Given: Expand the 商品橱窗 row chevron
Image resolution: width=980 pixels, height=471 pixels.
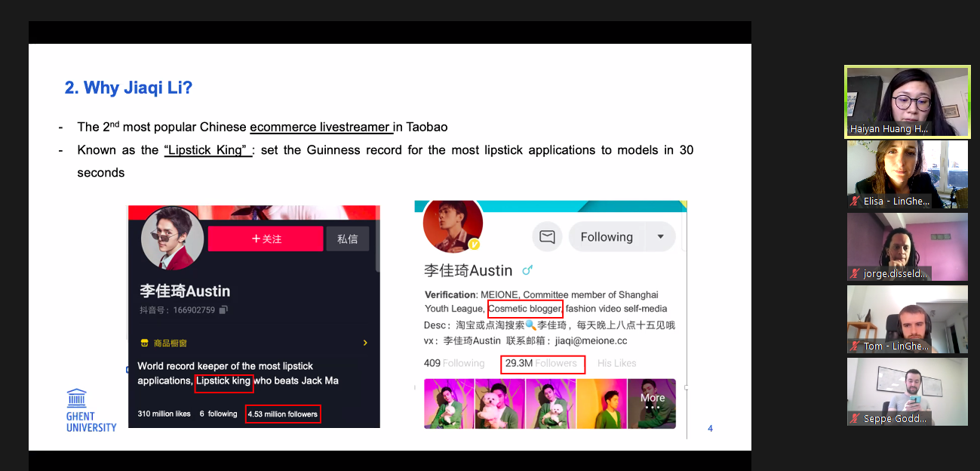Looking at the screenshot, I should coord(365,343).
